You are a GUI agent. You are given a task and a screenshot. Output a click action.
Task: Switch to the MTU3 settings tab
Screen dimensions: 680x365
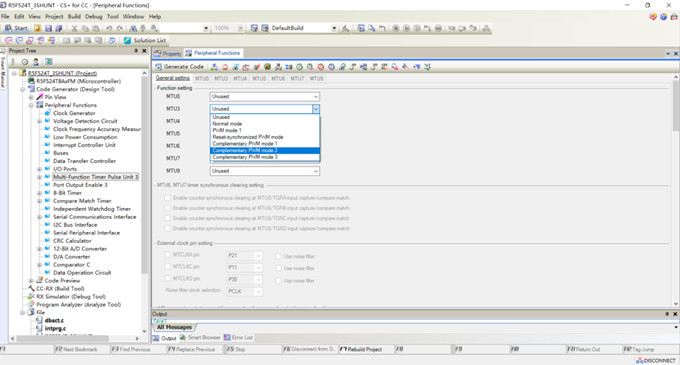[221, 78]
